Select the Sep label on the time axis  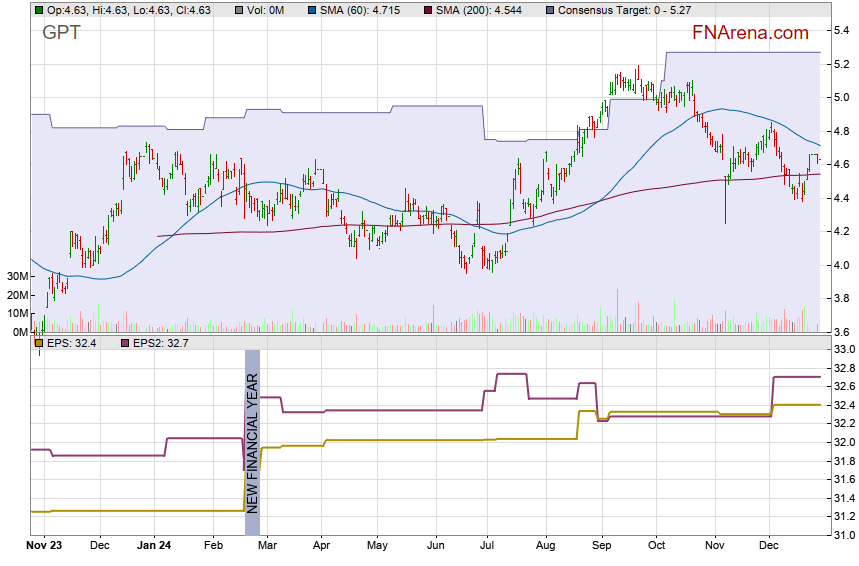coord(601,547)
